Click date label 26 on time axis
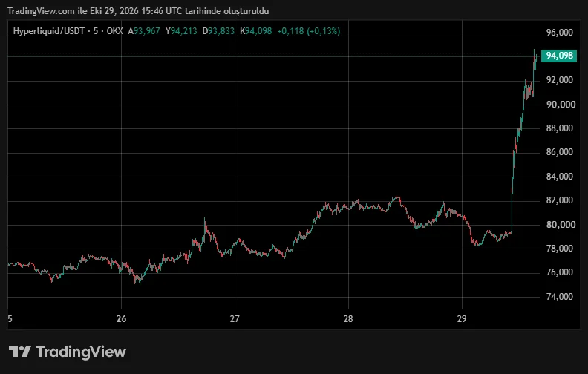Viewport: 588px width, 374px height. point(121,319)
